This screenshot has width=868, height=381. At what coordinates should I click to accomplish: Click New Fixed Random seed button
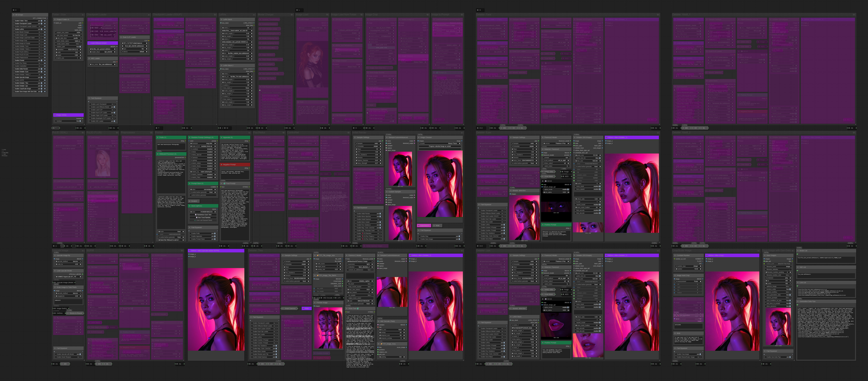pyautogui.click(x=203, y=217)
